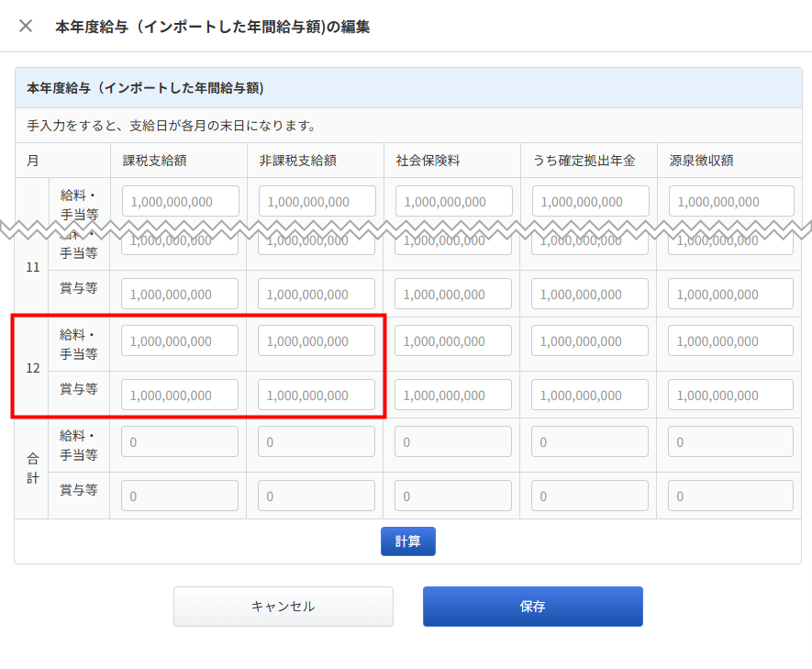Screen dimensions: 812x669
Task: Select month 12 salary 非課税支給額 field
Action: [317, 341]
